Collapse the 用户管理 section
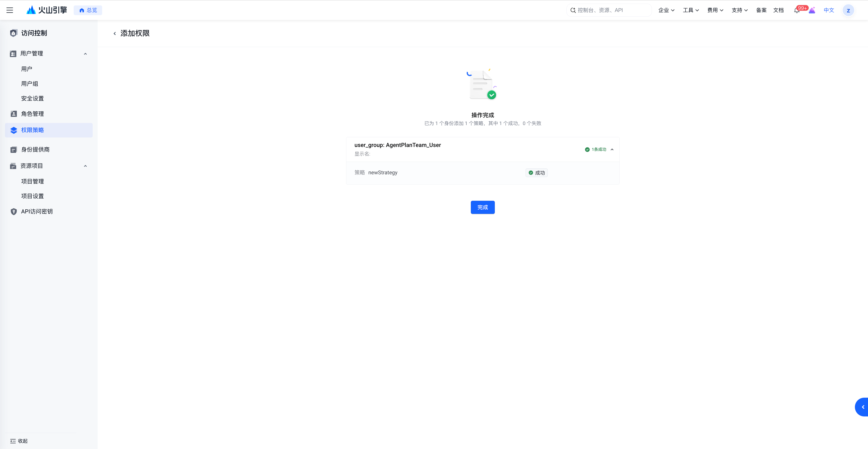This screenshot has width=868, height=449. (x=85, y=54)
